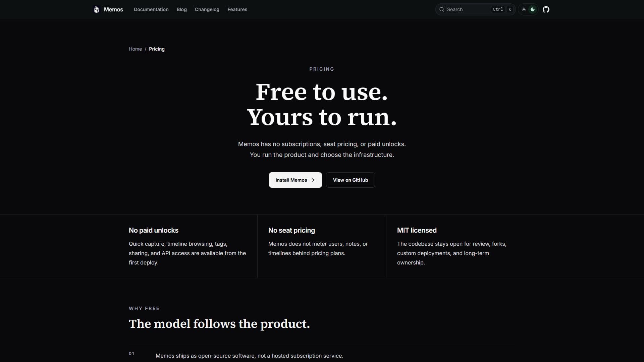644x362 pixels.
Task: Click the PRICING section label
Action: (322, 69)
